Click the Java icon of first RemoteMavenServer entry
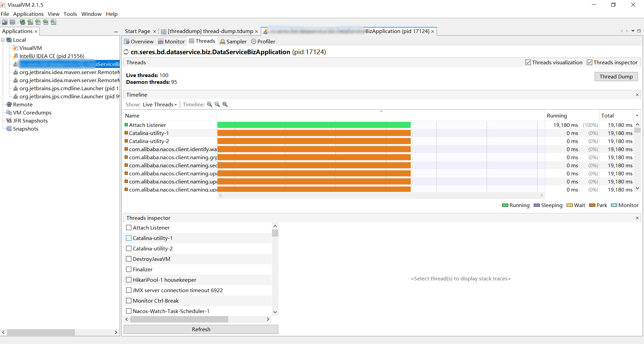The height and width of the screenshot is (344, 644). click(x=15, y=72)
